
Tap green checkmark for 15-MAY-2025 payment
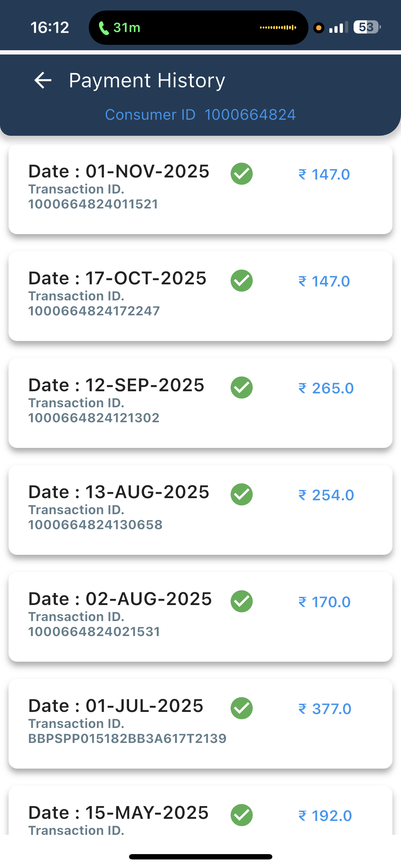242,815
